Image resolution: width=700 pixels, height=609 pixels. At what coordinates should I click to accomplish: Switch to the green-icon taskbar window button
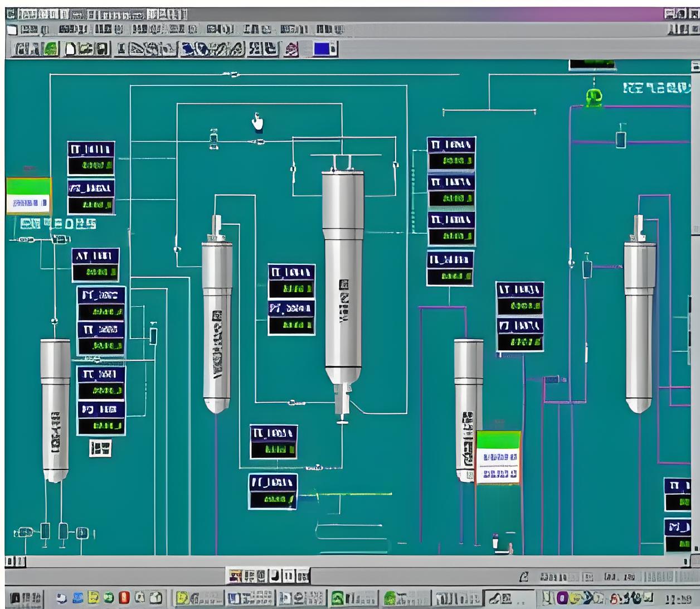pos(354,598)
